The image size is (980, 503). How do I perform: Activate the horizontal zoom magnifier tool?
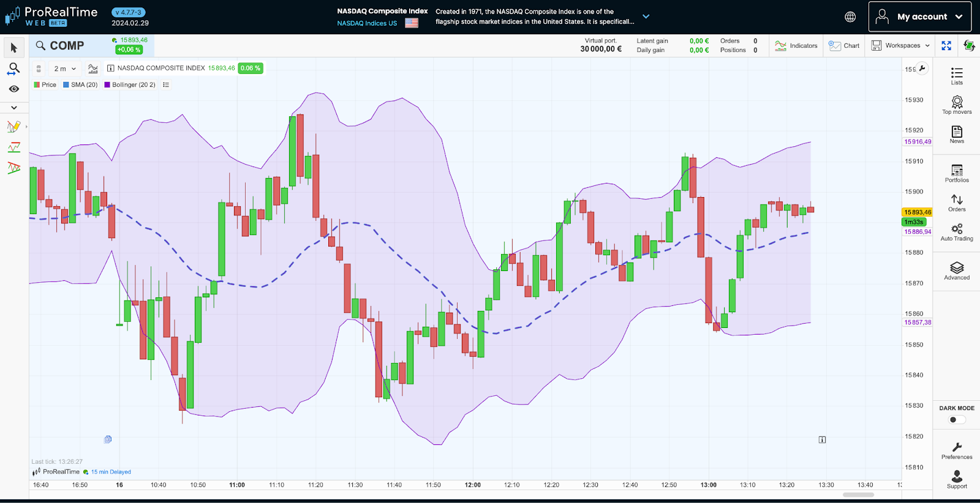[x=14, y=69]
